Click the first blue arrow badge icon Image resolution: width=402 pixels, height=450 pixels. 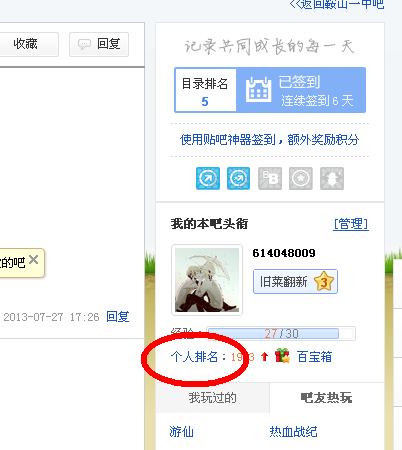coord(208,178)
